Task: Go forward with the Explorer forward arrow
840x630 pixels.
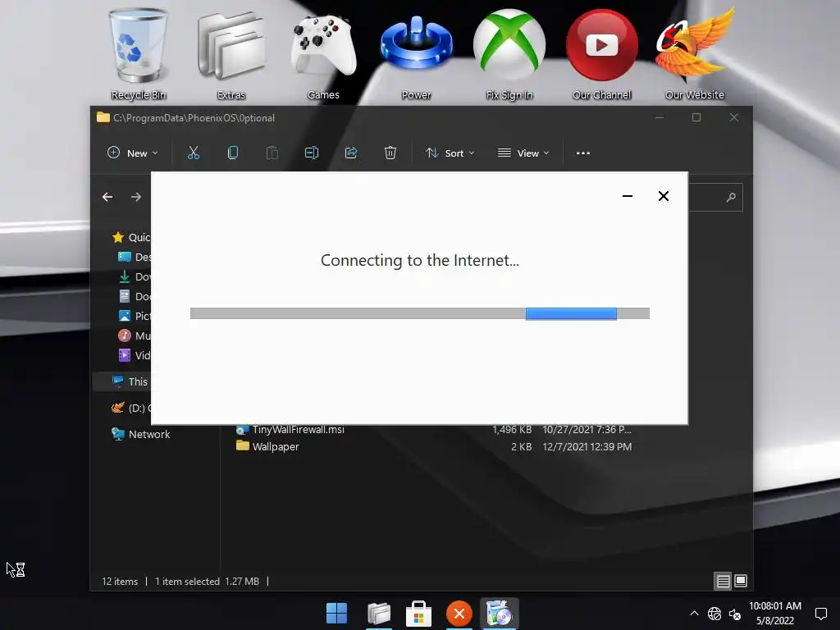Action: click(x=136, y=197)
